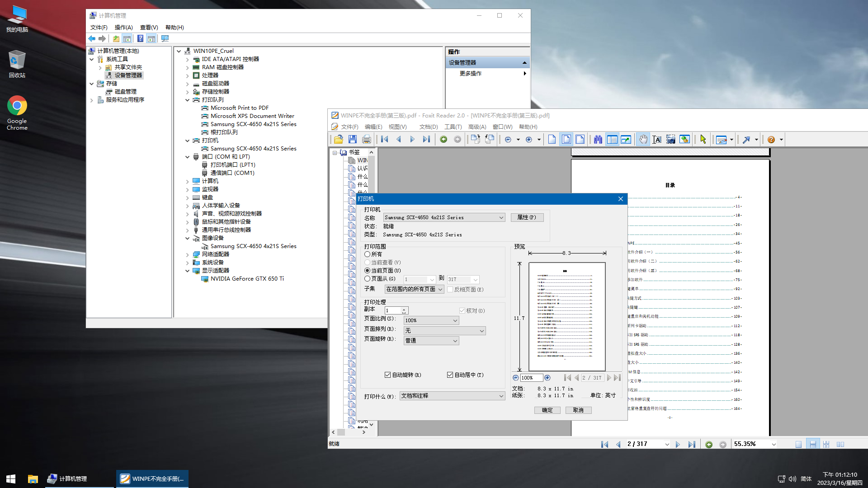Toggle the 自动旋转 checkbox

[387, 375]
